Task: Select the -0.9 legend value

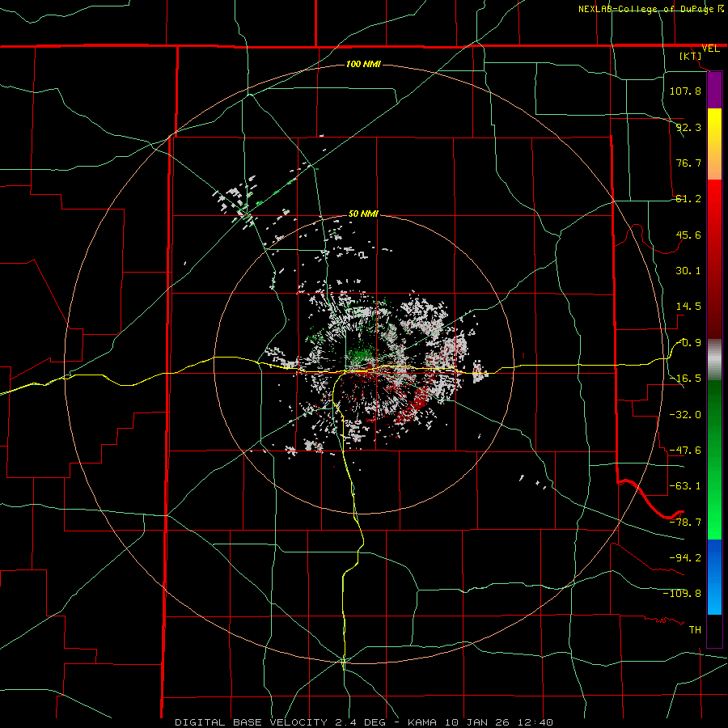Action: 688,343
